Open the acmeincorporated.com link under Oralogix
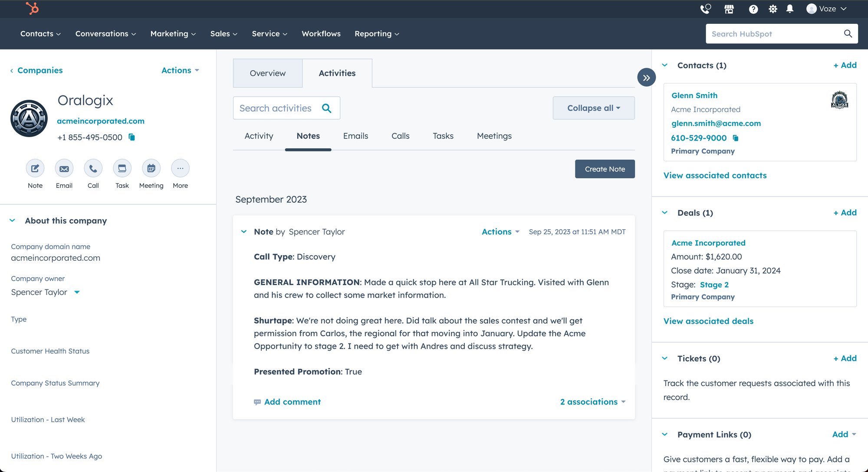 (x=101, y=121)
